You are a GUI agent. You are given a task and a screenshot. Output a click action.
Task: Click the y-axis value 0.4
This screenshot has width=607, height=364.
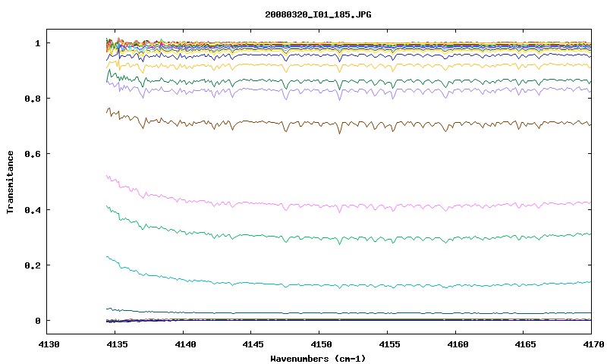33,209
